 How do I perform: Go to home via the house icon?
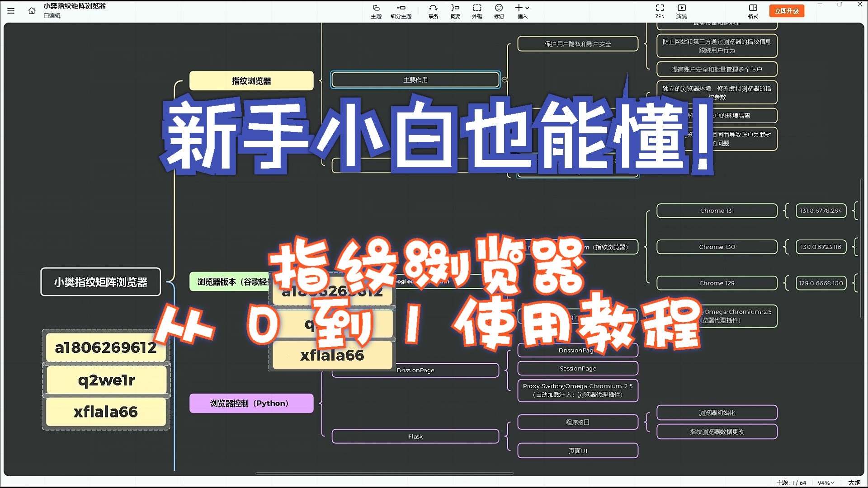[32, 10]
